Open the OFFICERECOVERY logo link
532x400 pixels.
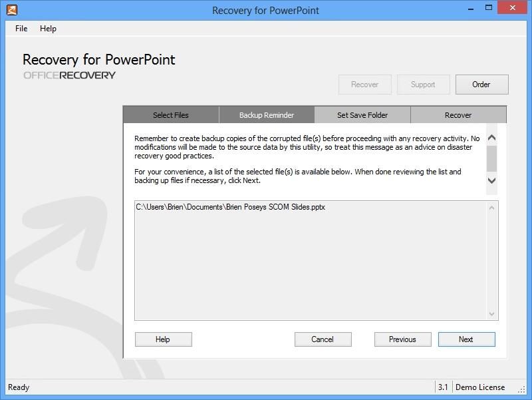coord(68,75)
